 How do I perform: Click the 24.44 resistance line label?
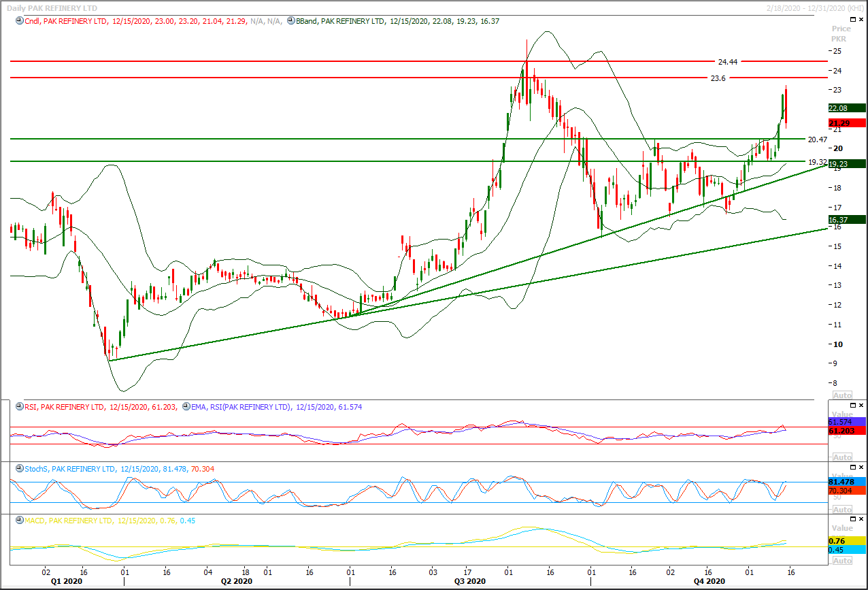[728, 61]
